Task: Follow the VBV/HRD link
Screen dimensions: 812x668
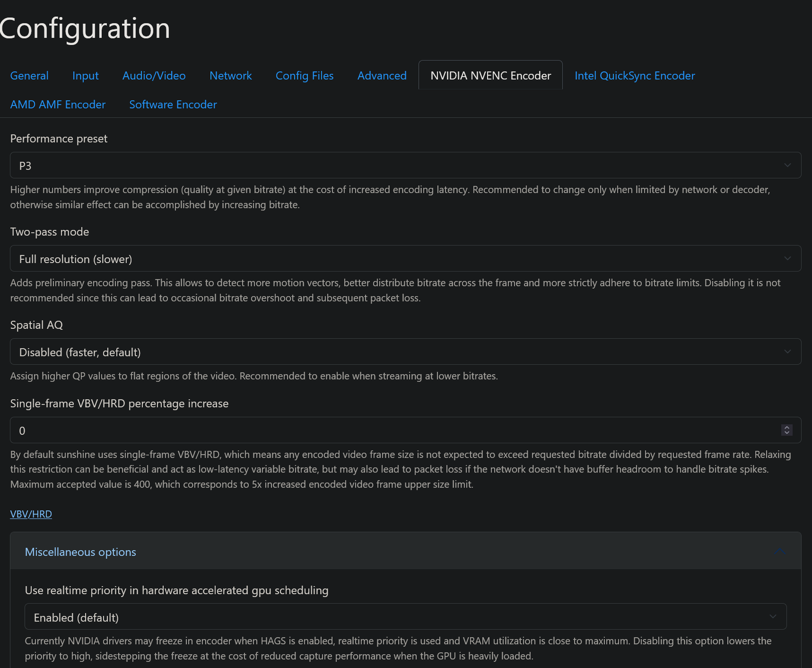Action: 31,514
